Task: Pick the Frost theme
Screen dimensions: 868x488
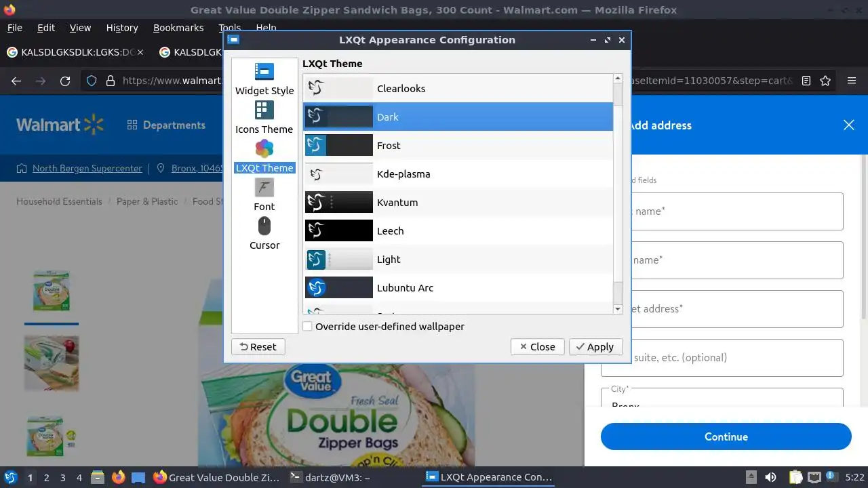Action: [458, 146]
